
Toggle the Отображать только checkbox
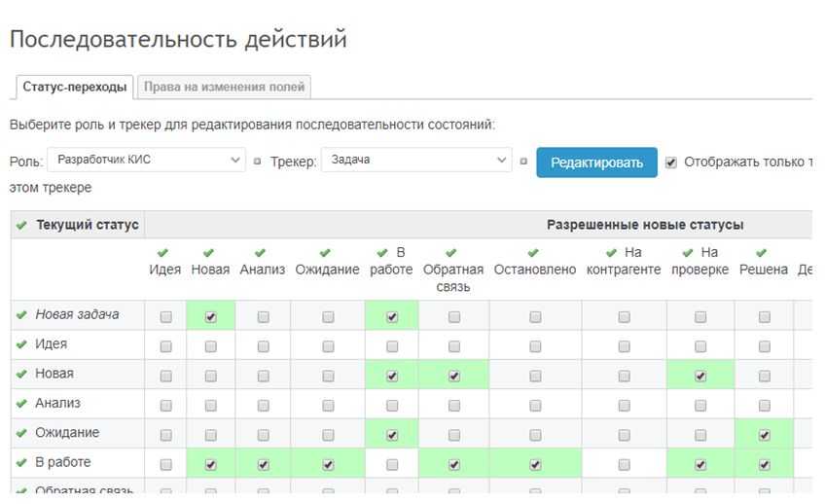pos(671,162)
